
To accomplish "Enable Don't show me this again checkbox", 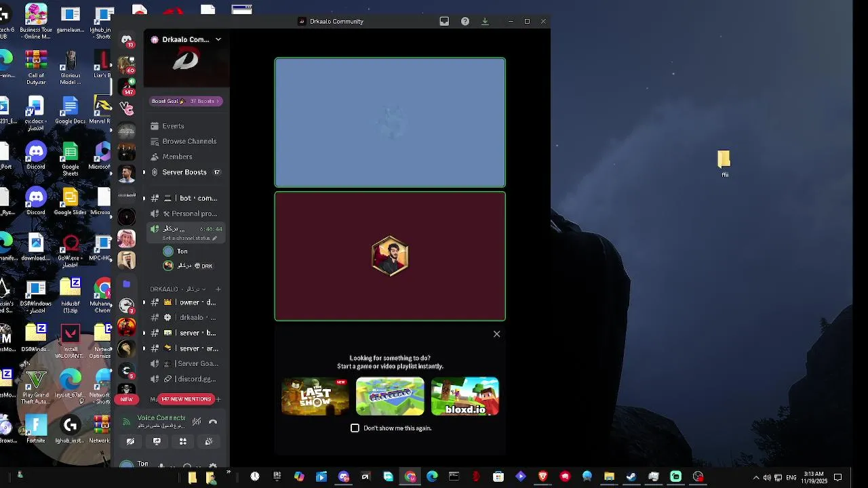I will coord(355,428).
